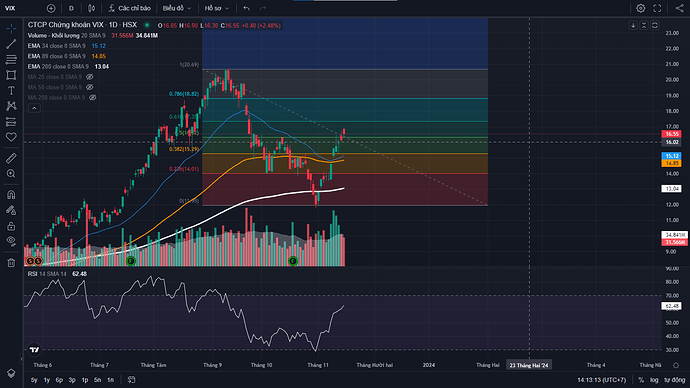Hide all drawings with eye tool
This screenshot has width=690, height=388.
[x=11, y=241]
